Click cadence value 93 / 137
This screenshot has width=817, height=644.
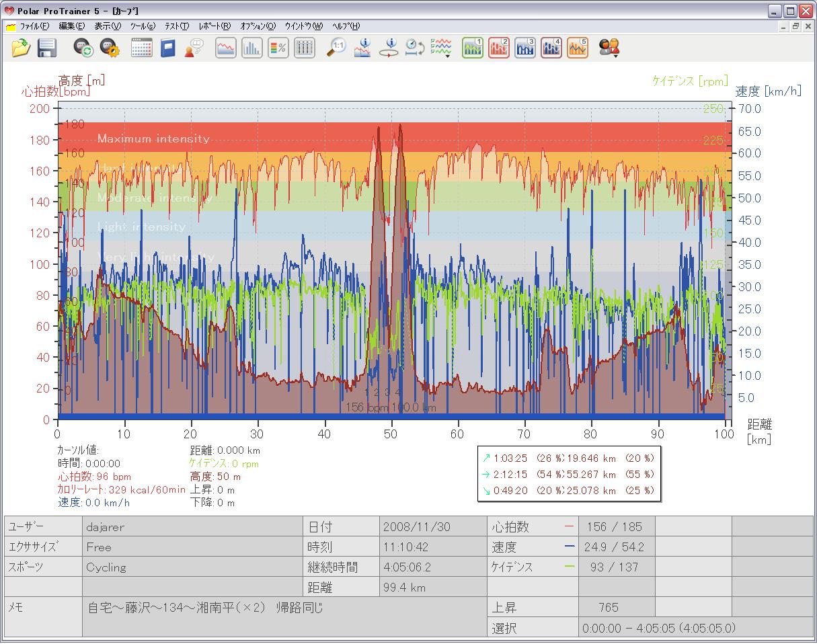(x=616, y=567)
